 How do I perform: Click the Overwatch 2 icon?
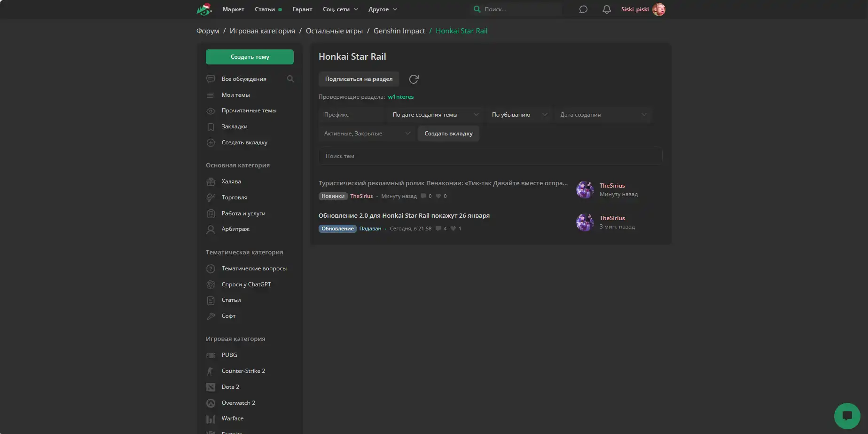(211, 403)
